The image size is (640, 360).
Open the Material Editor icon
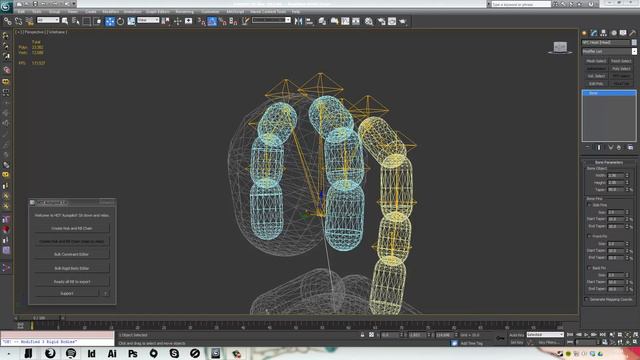pos(369,21)
